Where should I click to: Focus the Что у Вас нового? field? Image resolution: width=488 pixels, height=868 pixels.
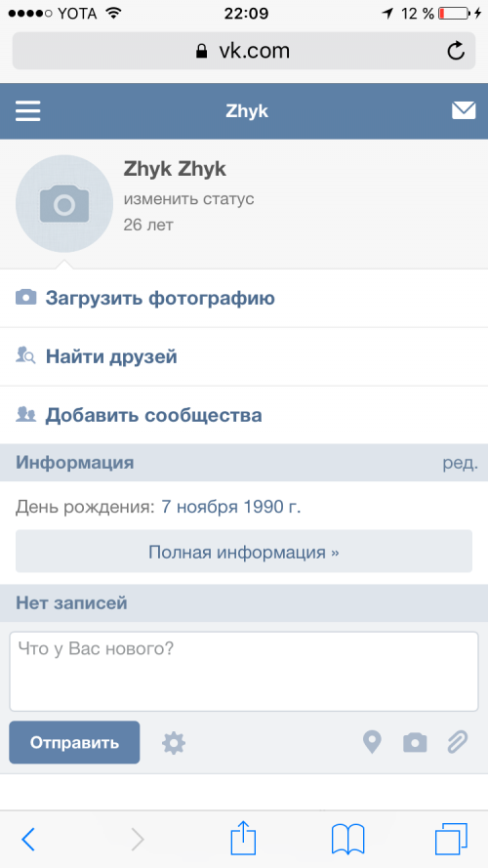click(244, 672)
